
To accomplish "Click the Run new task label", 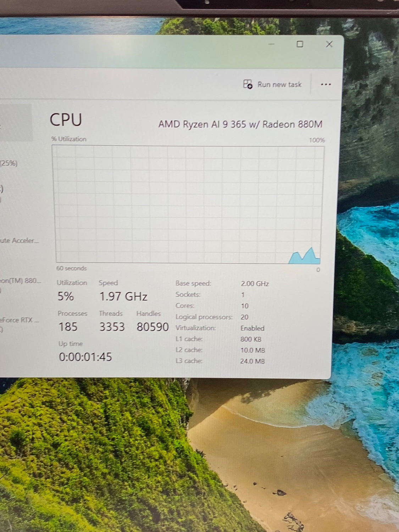I will (279, 85).
